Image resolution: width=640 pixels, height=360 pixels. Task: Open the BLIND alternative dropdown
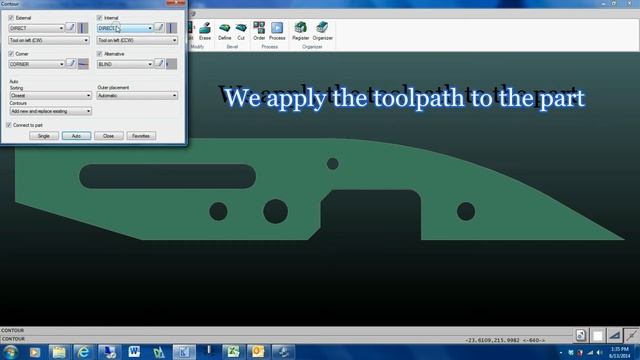point(125,64)
